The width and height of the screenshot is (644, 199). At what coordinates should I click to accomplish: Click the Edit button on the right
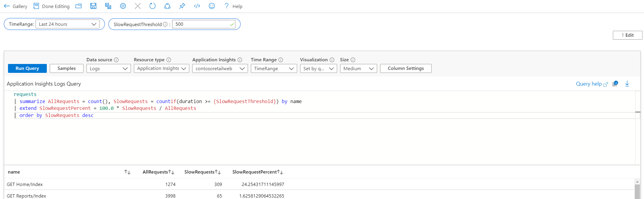tap(627, 35)
